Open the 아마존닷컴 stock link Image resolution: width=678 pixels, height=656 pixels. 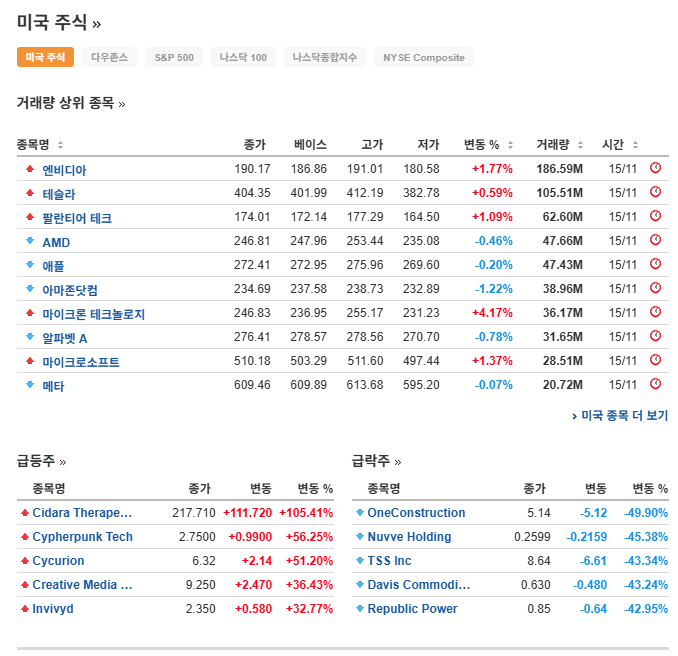point(70,290)
